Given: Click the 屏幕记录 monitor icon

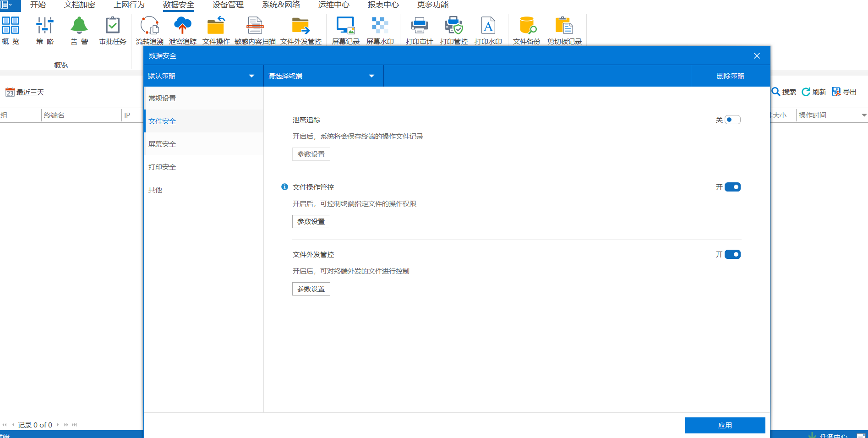Looking at the screenshot, I should pos(345,26).
